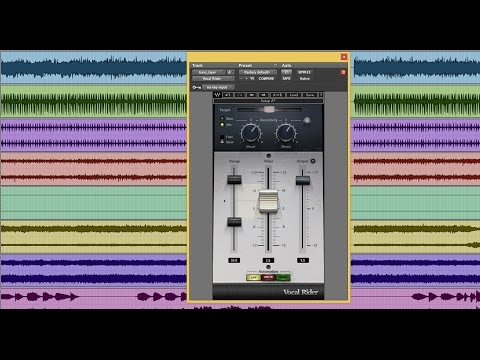Screen dimensions: 480x360
Task: Open the Preset settings menu circle icon
Action: tap(275, 65)
